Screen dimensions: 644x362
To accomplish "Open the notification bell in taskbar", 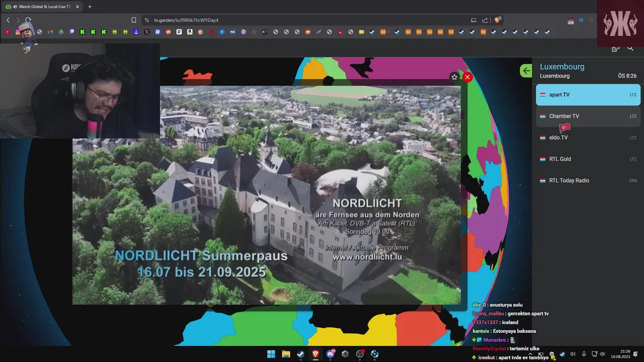I will coord(636,354).
